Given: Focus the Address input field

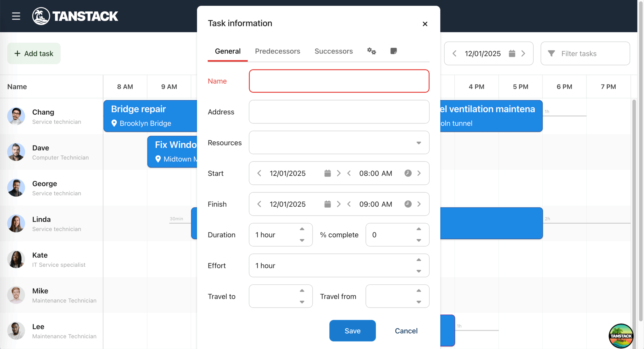Looking at the screenshot, I should 339,112.
